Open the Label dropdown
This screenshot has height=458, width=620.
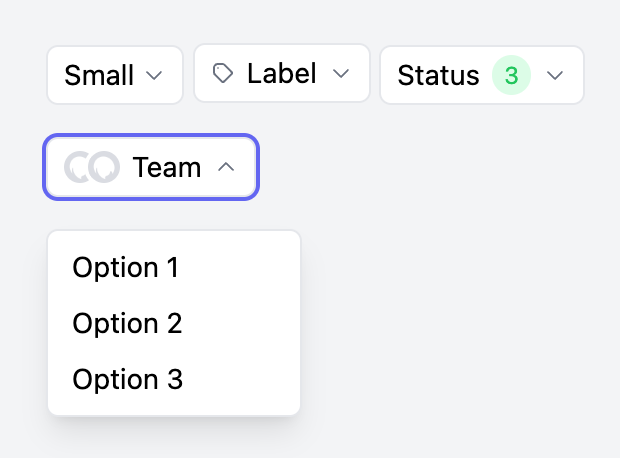click(x=282, y=73)
